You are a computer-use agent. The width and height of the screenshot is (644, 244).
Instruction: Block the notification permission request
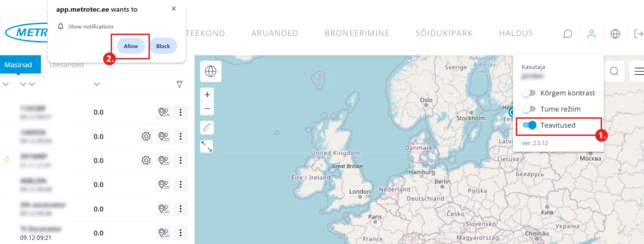[163, 46]
